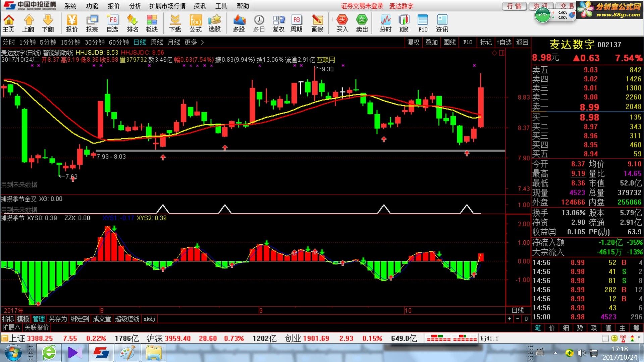644x362 pixels.
Task: Select the 画线 line drawing tool icon
Action: coord(317,23)
